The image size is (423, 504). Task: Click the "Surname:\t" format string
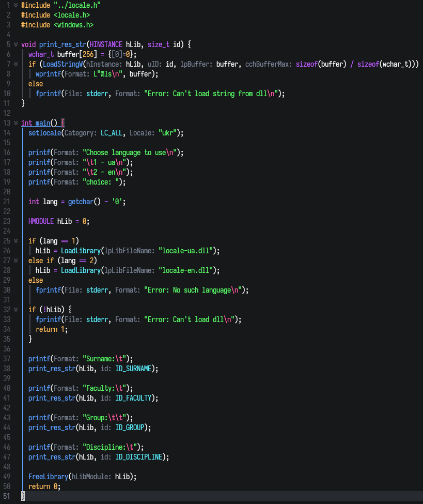(x=104, y=359)
